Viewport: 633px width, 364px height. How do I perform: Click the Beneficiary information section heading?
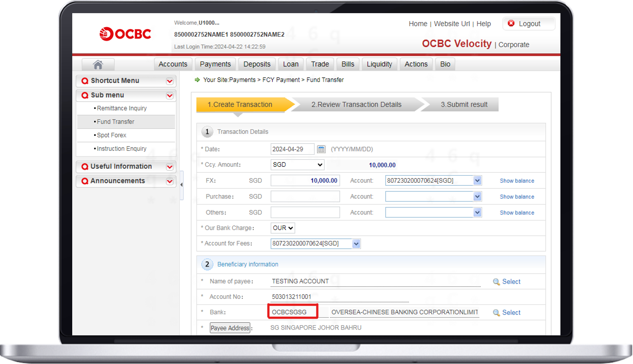(248, 264)
